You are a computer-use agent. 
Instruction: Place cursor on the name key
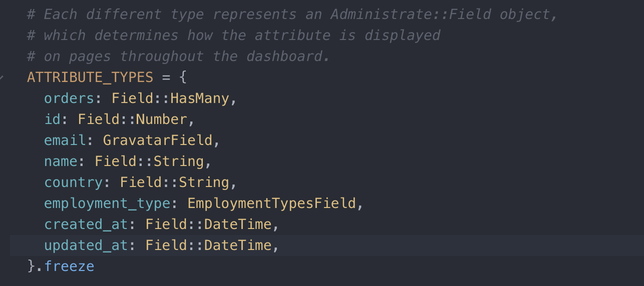click(x=61, y=161)
